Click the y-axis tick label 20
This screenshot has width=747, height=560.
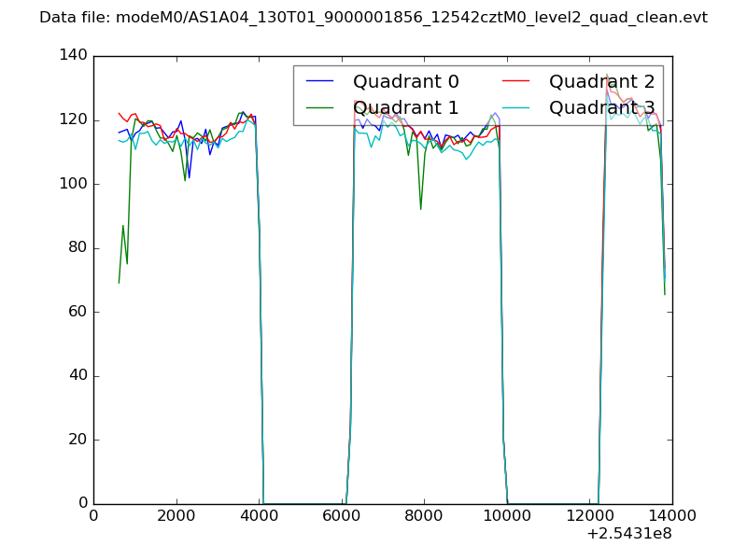click(x=79, y=440)
